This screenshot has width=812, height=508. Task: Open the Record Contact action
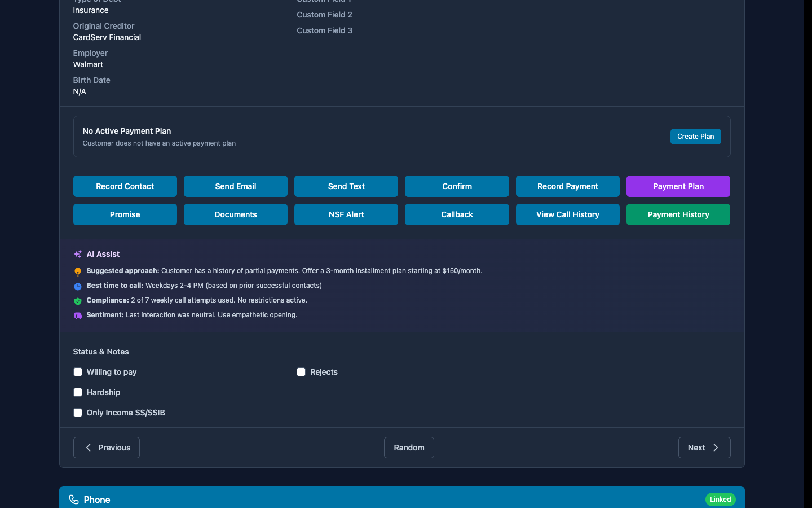125,186
